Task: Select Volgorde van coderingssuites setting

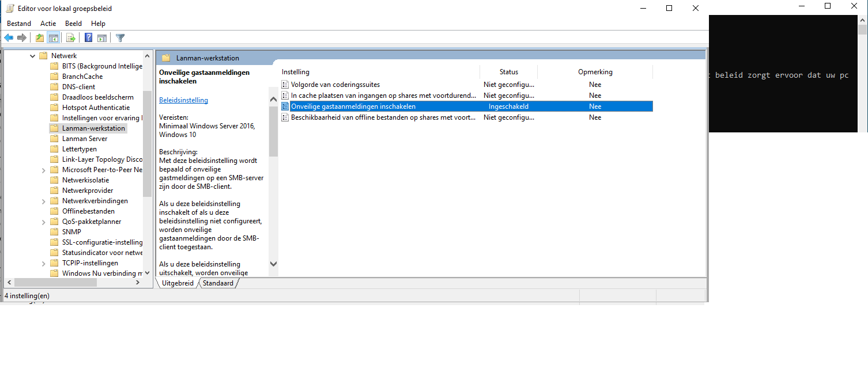Action: pos(335,85)
